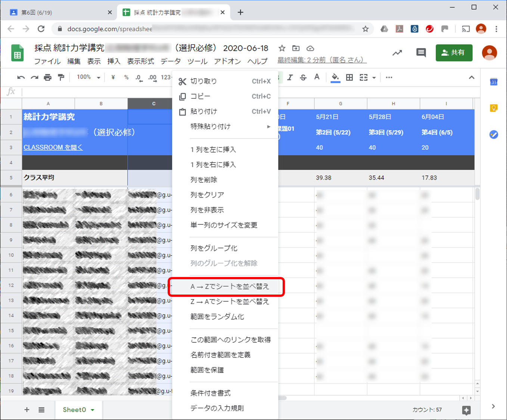Screen dimensions: 507x420
Task: Collapse the menus with the up chevron
Action: 472,77
